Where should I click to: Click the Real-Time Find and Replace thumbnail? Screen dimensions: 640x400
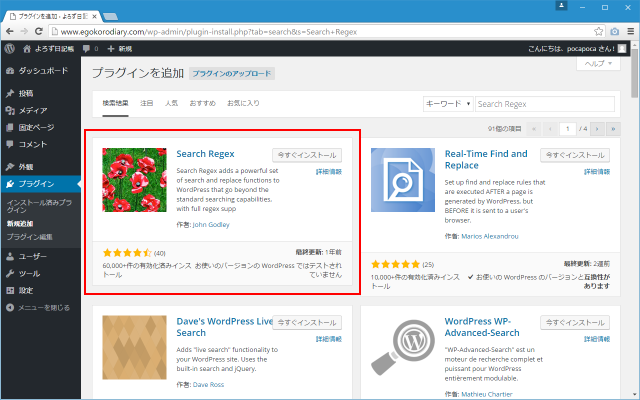(x=403, y=180)
